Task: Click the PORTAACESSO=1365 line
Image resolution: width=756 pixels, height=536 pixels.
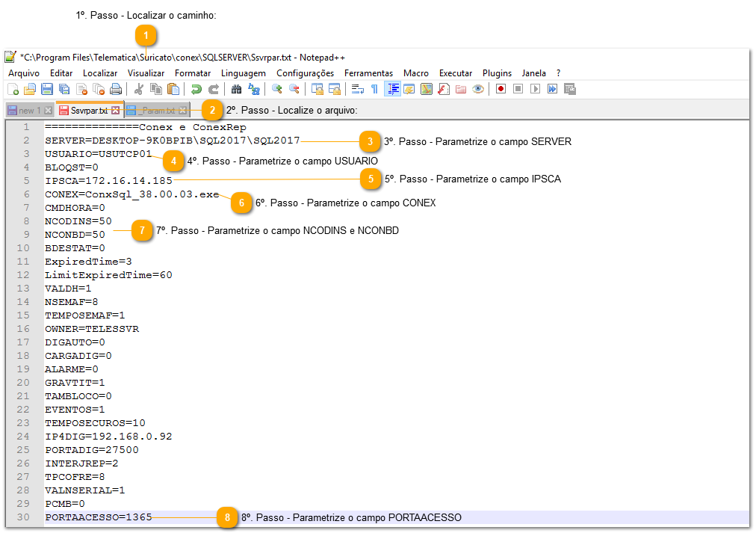Action: click(x=99, y=517)
